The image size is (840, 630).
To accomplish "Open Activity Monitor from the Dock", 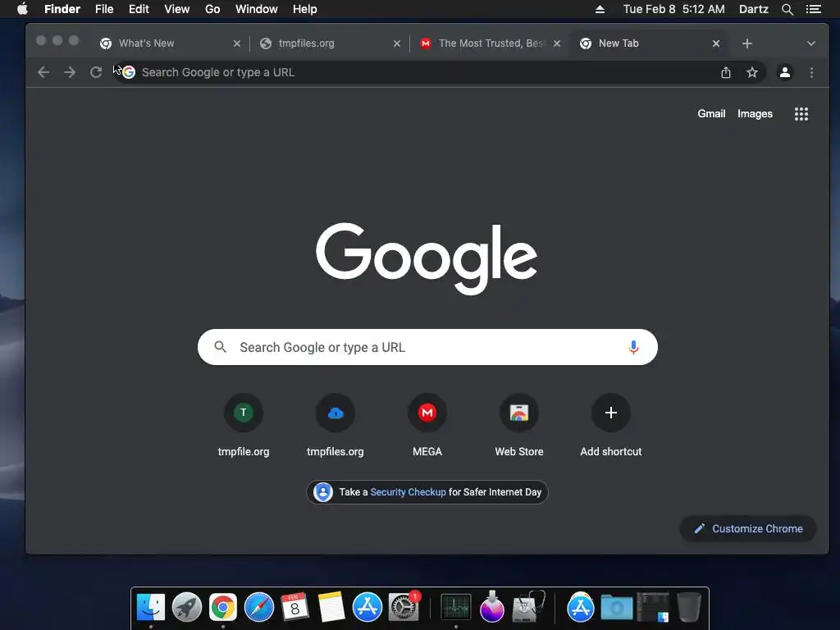I will click(x=456, y=607).
